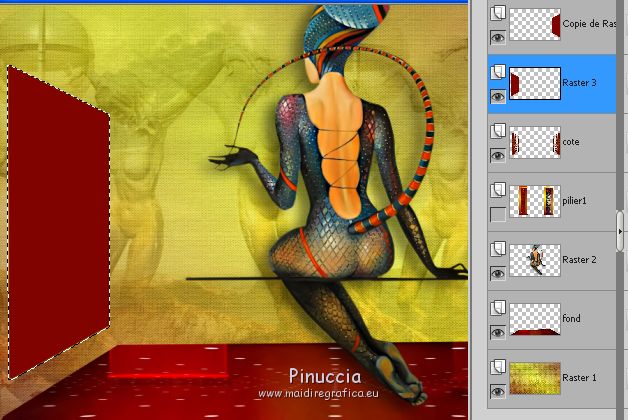Click layer type icon of pilier1
628x420 pixels.
[498, 189]
